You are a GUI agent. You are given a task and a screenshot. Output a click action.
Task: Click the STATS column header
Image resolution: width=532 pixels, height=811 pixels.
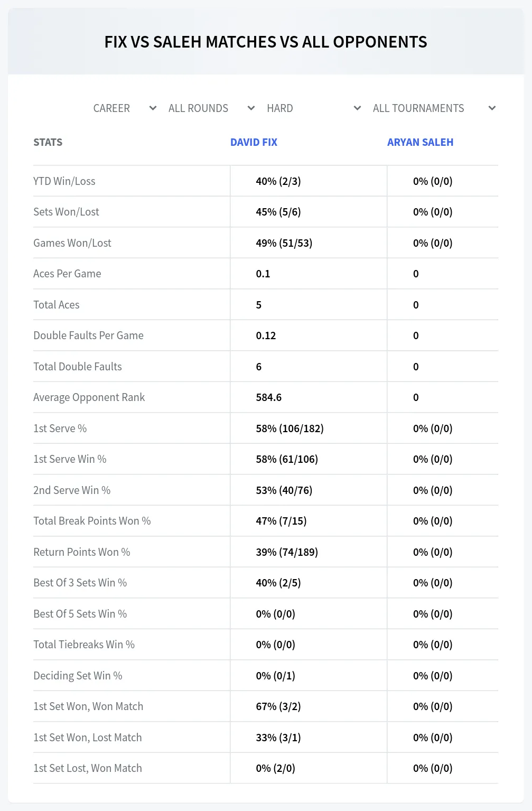point(48,142)
